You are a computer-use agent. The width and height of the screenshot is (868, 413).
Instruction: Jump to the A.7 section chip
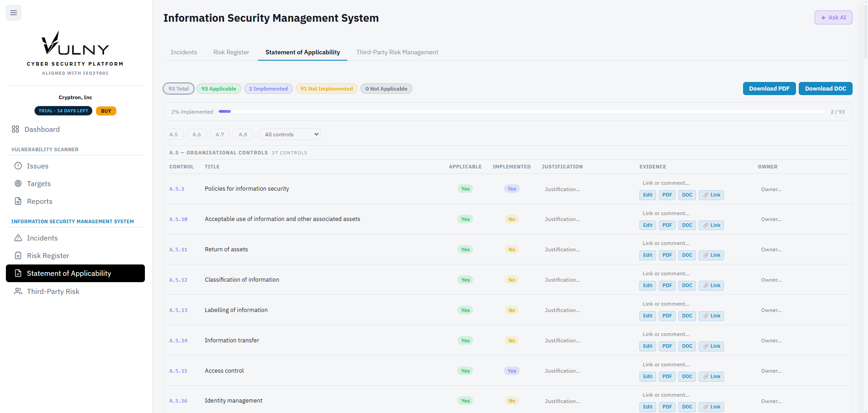point(220,134)
